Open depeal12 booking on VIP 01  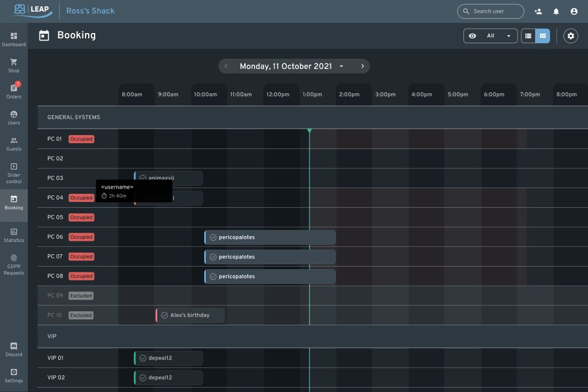[168, 358]
